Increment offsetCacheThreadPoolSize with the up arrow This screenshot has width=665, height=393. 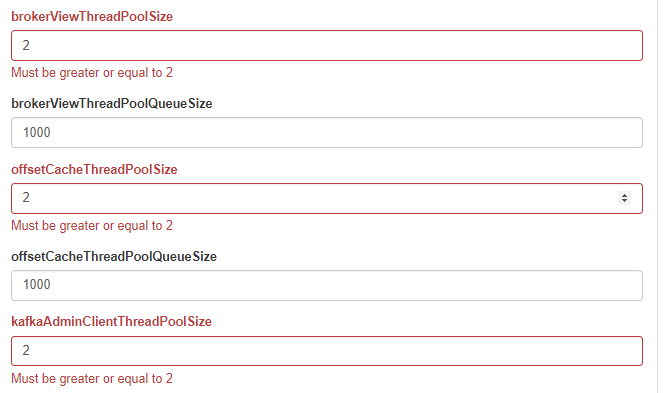[624, 195]
